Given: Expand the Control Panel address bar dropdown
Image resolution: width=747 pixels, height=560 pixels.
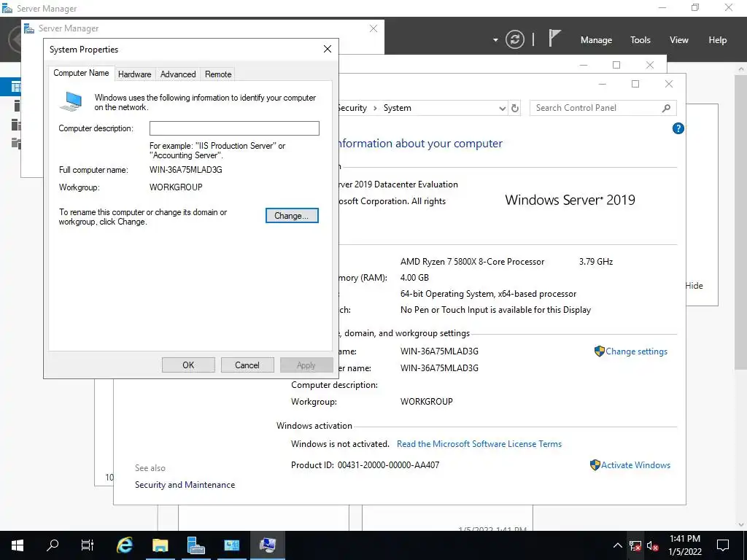Looking at the screenshot, I should (x=502, y=108).
